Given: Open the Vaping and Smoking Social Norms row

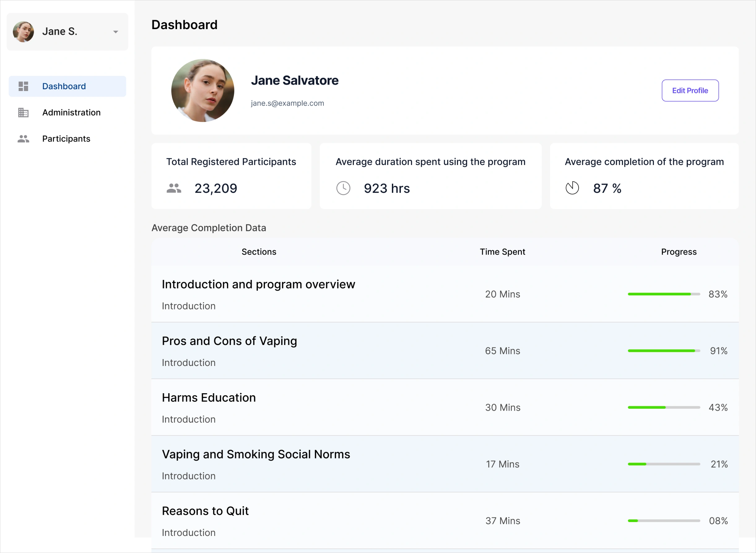Looking at the screenshot, I should [x=256, y=454].
